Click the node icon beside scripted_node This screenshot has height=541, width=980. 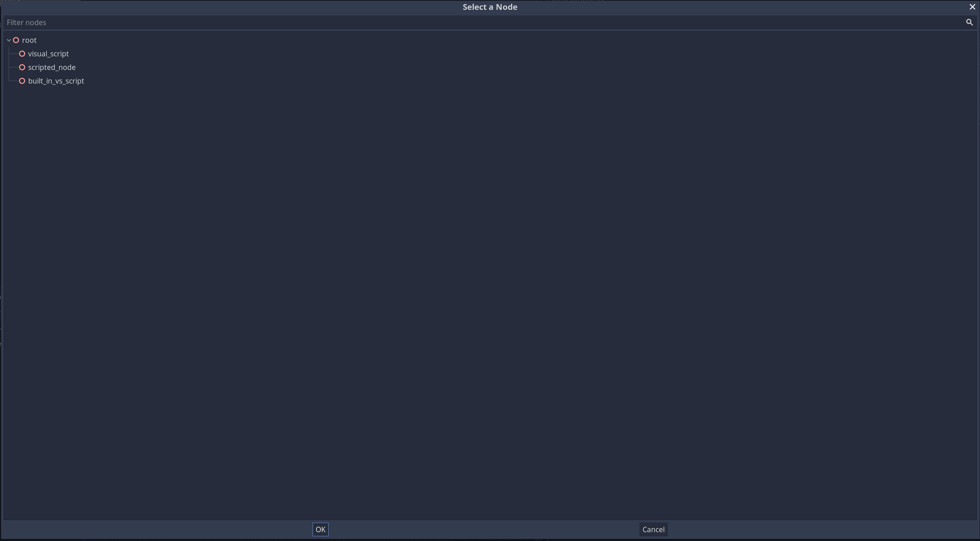(22, 67)
